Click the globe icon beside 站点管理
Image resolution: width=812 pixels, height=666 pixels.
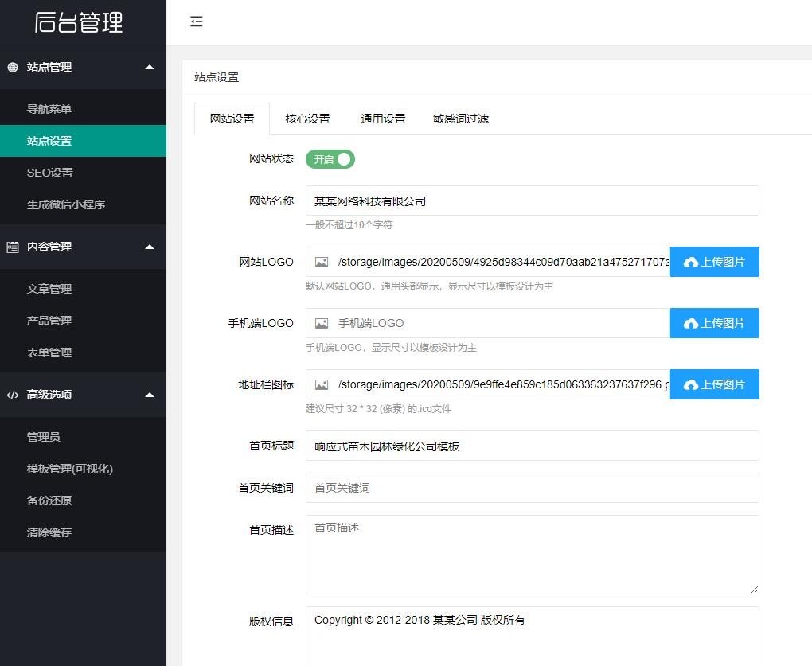click(13, 68)
